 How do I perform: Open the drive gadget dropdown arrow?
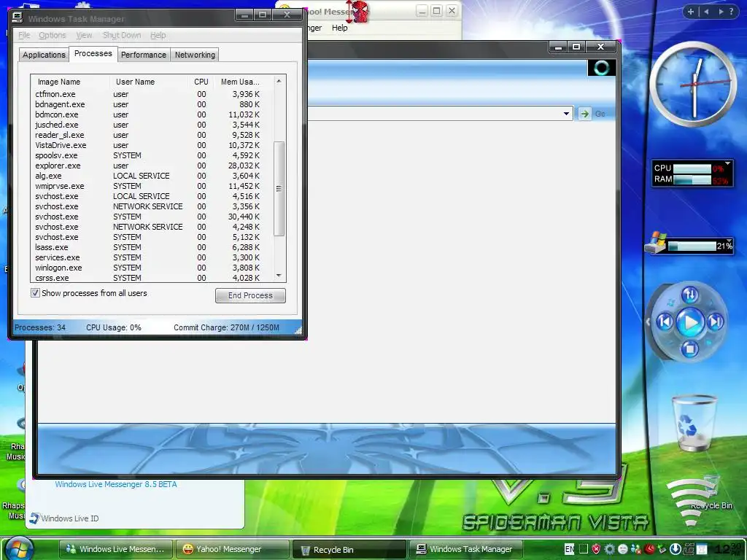(729, 241)
